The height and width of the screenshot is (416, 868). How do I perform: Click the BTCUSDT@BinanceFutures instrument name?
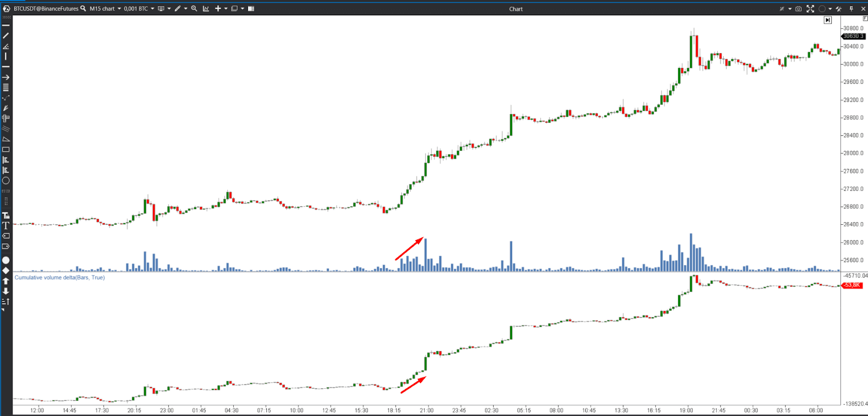pos(46,9)
